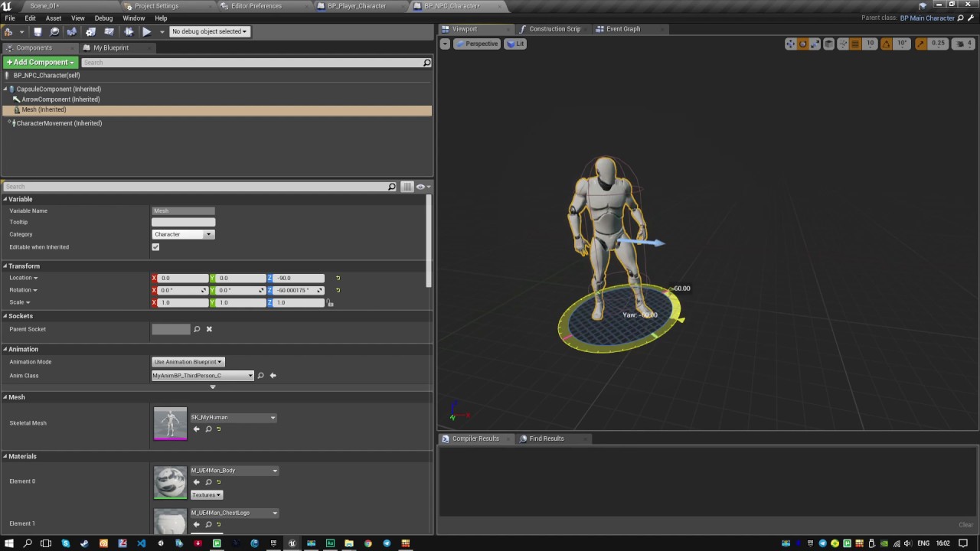Open the Anim Class dropdown

[203, 376]
